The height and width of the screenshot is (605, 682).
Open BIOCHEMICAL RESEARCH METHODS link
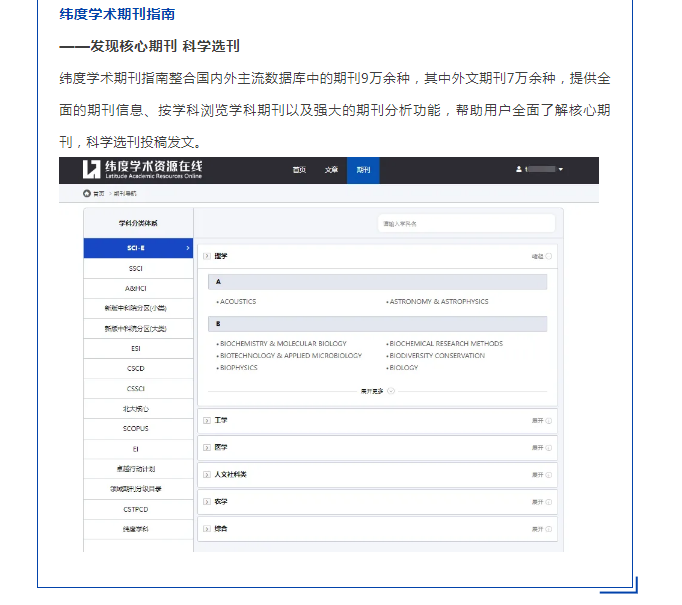click(444, 344)
